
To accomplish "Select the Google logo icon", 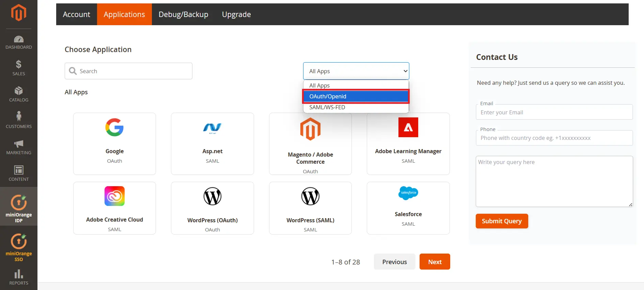I will point(114,127).
